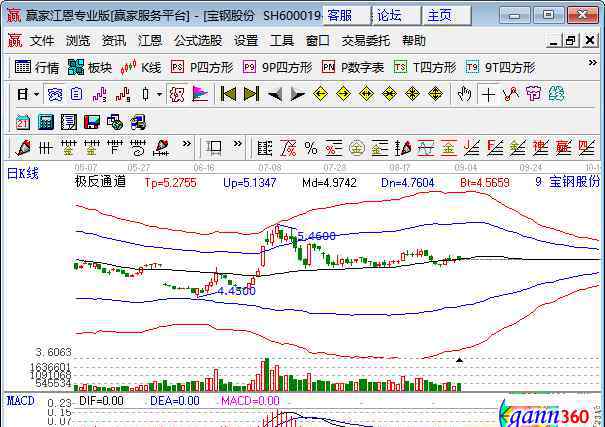
Task: Open the P数字表 tool
Action: (x=353, y=68)
